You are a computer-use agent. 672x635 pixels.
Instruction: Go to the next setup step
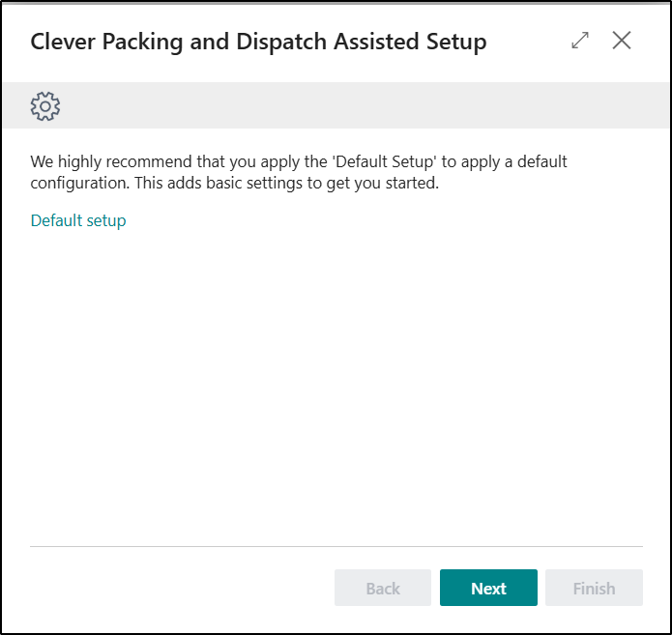coord(488,588)
